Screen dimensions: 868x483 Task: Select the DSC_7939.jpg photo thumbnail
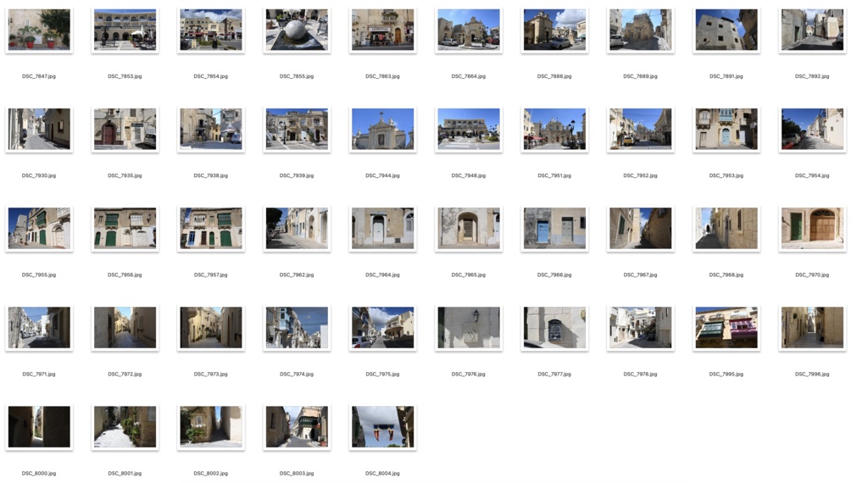297,129
